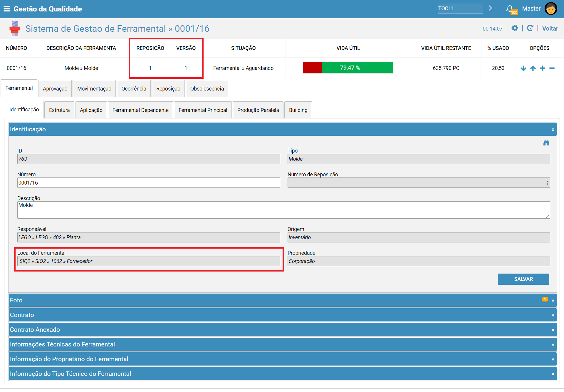Click the 79,47 % vida útil bar
This screenshot has height=392, width=564.
[x=348, y=68]
